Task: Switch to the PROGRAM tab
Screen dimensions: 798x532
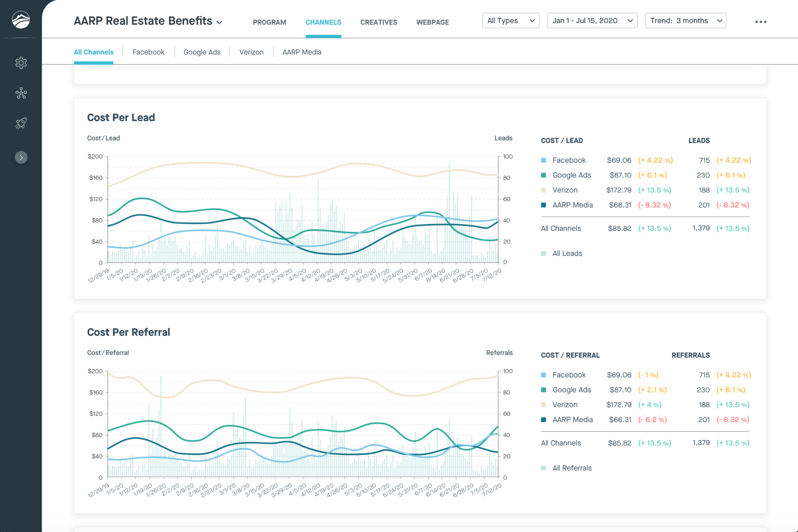Action: click(x=269, y=22)
